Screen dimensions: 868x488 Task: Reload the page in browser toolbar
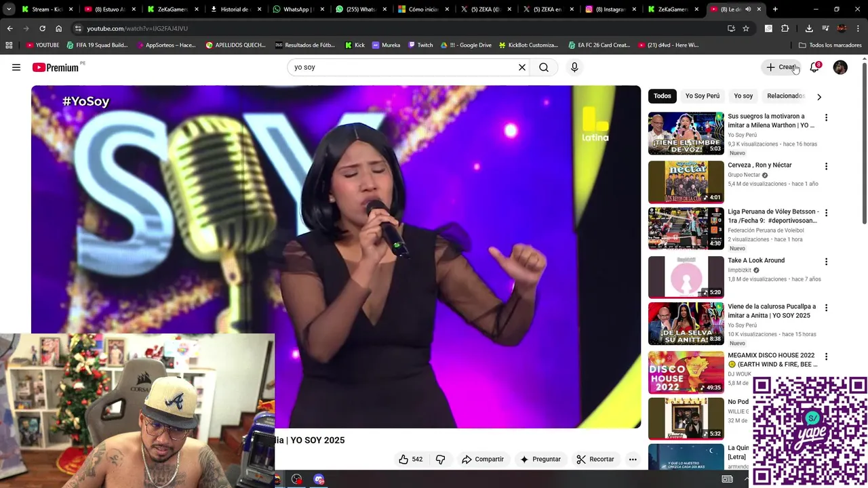pos(42,28)
